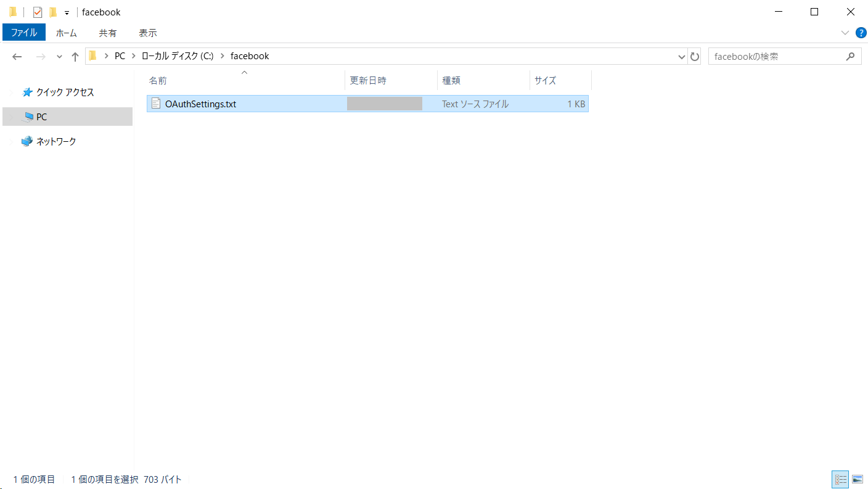Screen dimensions: 868x489
Task: Switch to the ホーム ribbon tab
Action: (66, 33)
